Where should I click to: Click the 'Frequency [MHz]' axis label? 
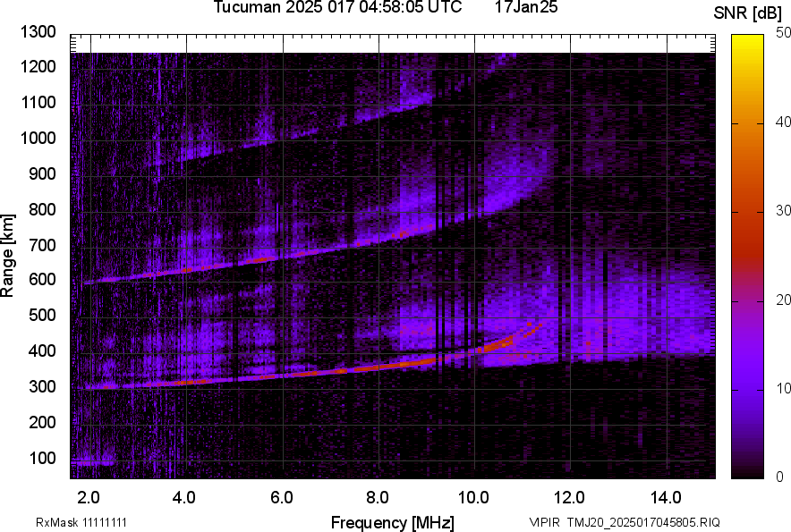(x=392, y=522)
